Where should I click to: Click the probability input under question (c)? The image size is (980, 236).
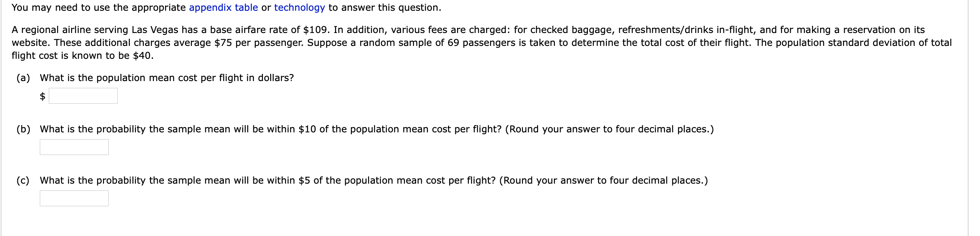pos(74,198)
